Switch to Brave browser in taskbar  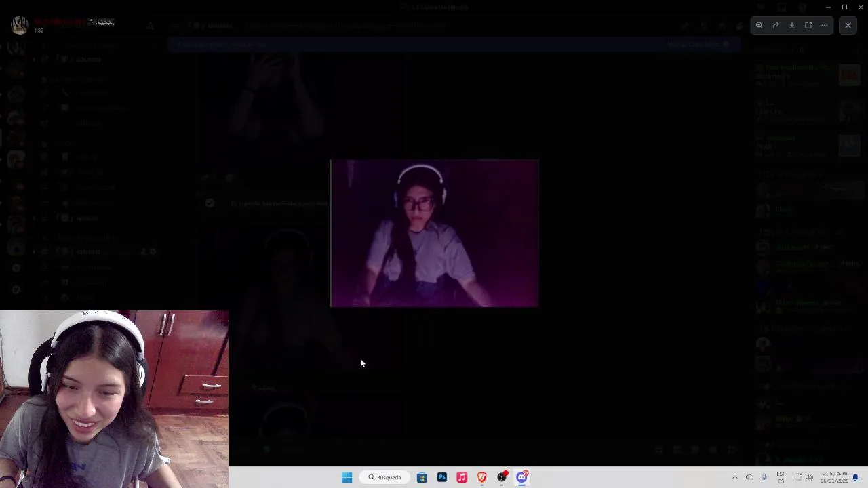click(x=482, y=477)
